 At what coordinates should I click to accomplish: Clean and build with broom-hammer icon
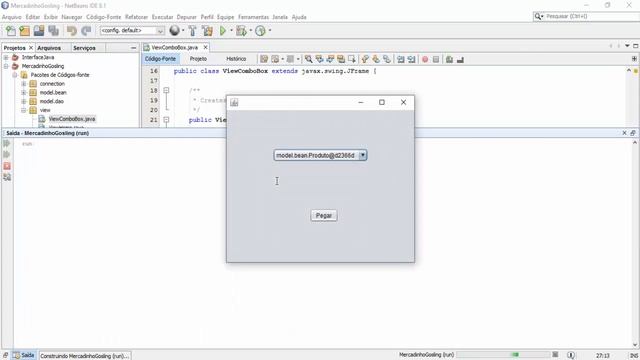click(207, 31)
